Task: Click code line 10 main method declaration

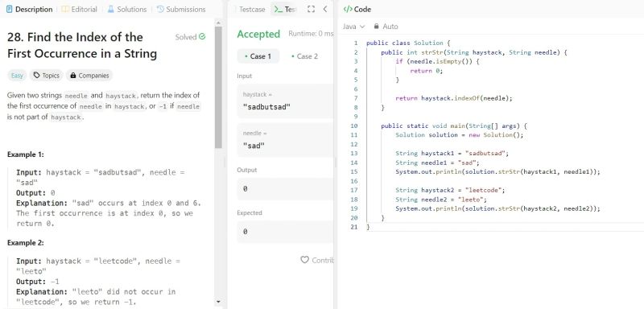Action: click(454, 126)
